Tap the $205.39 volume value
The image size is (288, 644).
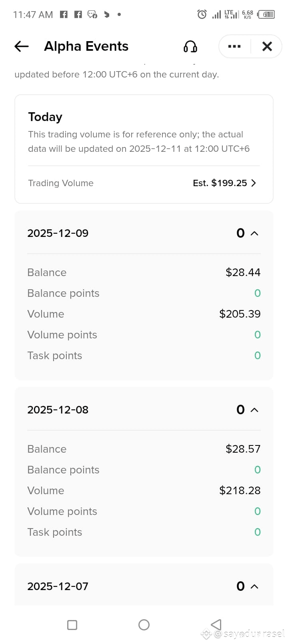[x=240, y=314]
